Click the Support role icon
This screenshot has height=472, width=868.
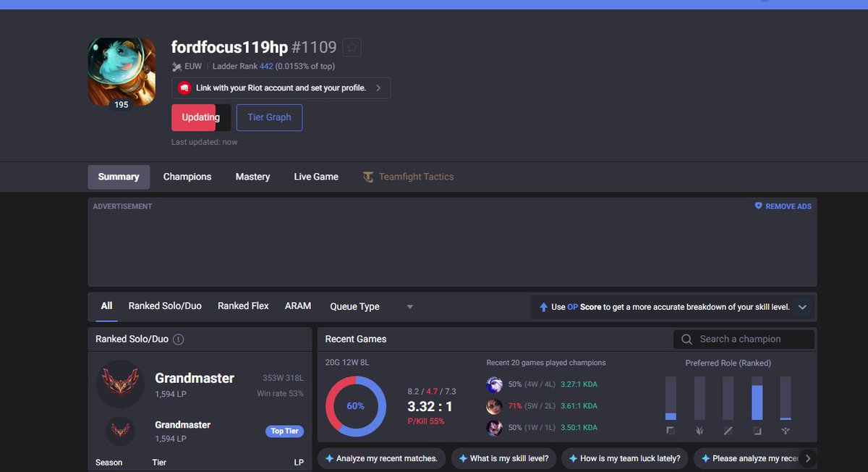786,431
